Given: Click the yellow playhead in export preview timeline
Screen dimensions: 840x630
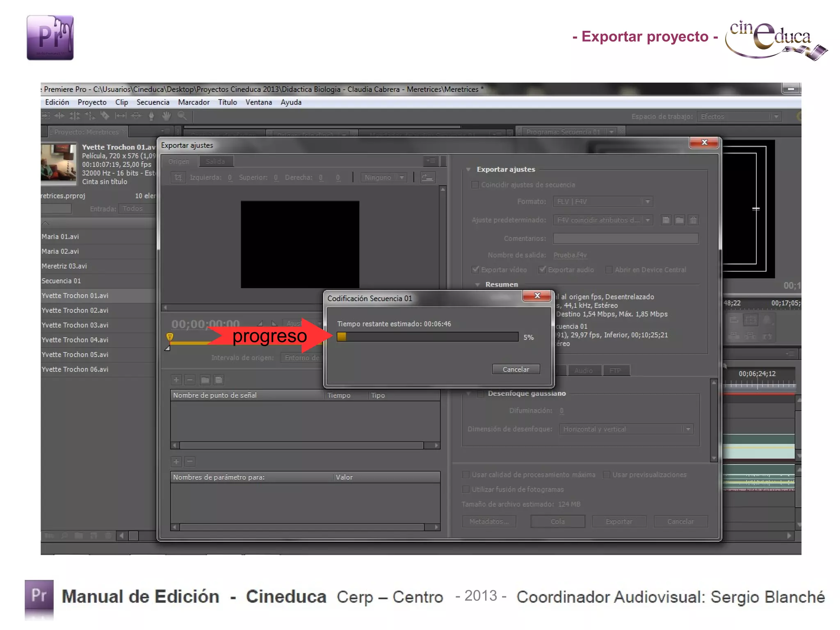Looking at the screenshot, I should point(170,337).
